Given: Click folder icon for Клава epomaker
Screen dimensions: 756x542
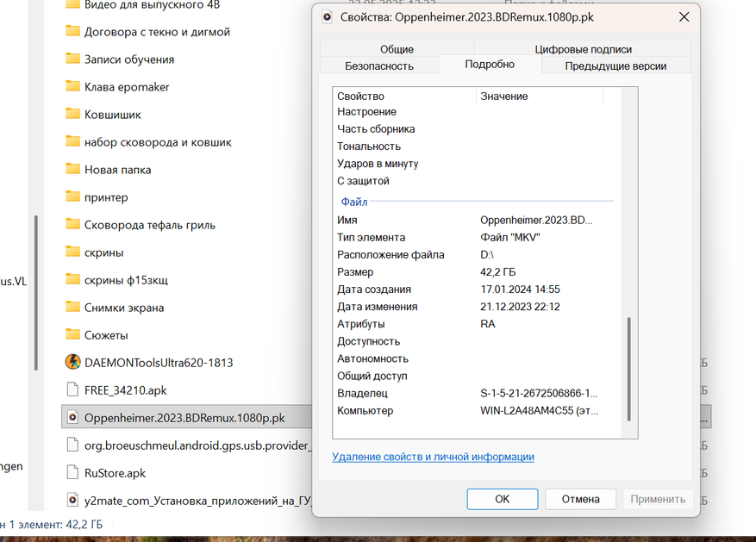Looking at the screenshot, I should 72,86.
